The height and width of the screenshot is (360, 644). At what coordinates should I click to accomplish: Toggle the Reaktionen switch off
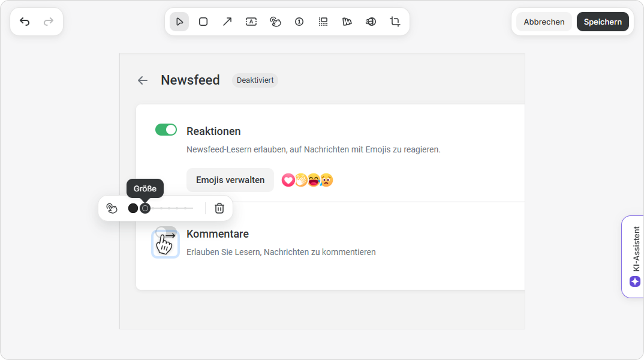pyautogui.click(x=166, y=130)
